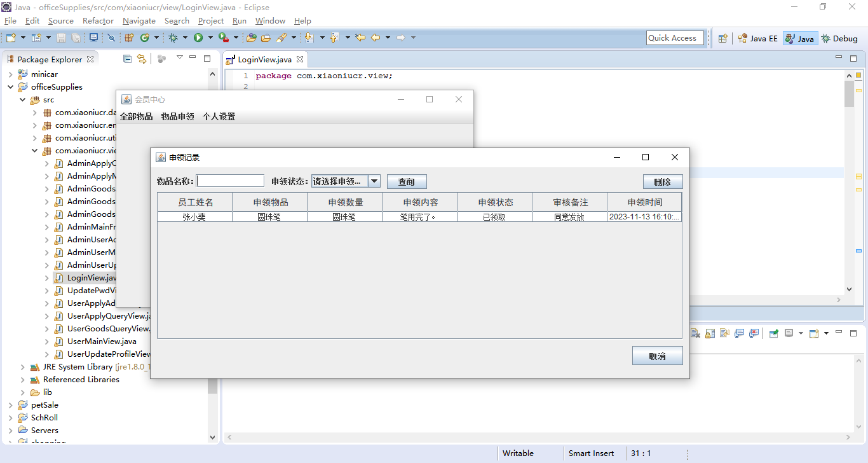Screen dimensions: 868x463
Task: Click the Open Console icon
Action: [814, 333]
